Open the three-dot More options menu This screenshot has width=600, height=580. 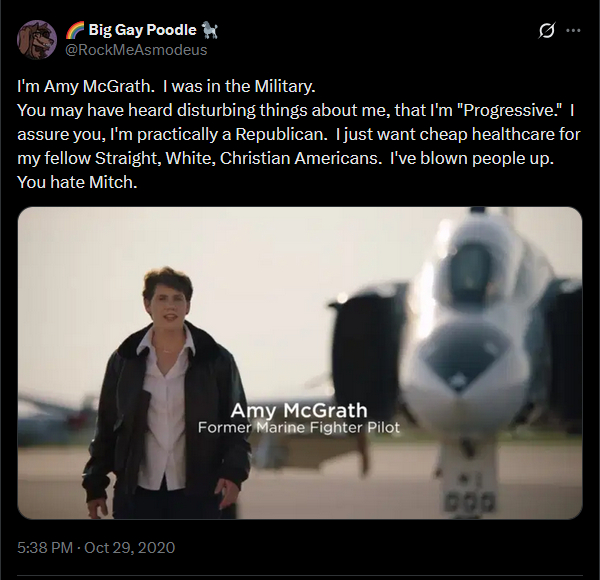[x=573, y=30]
